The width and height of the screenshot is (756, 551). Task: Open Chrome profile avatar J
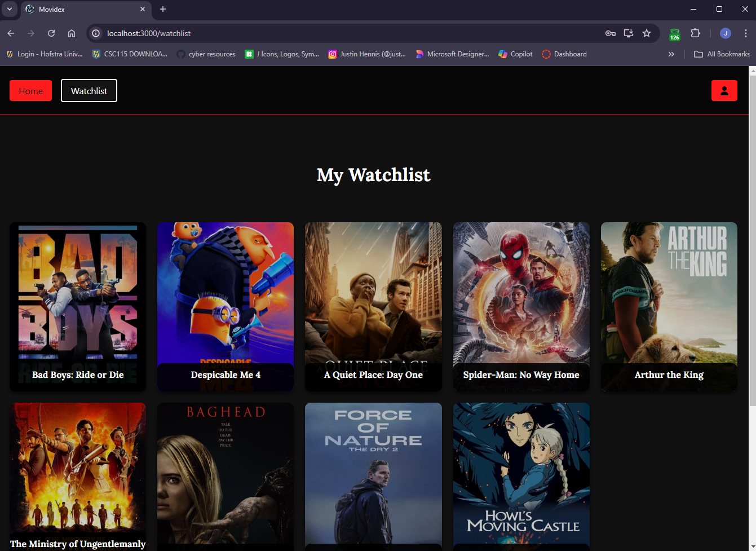(x=726, y=33)
